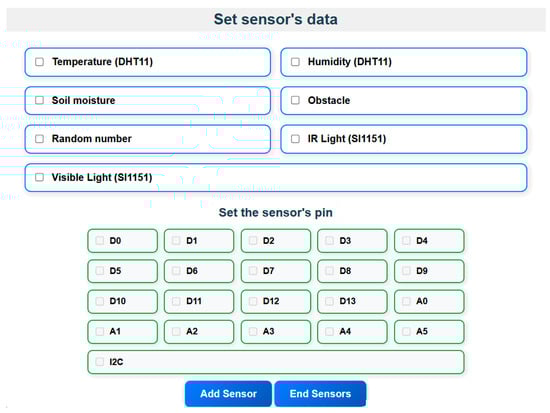
Task: Enable the Humidity (DHT11) sensor option
Action: click(x=295, y=62)
